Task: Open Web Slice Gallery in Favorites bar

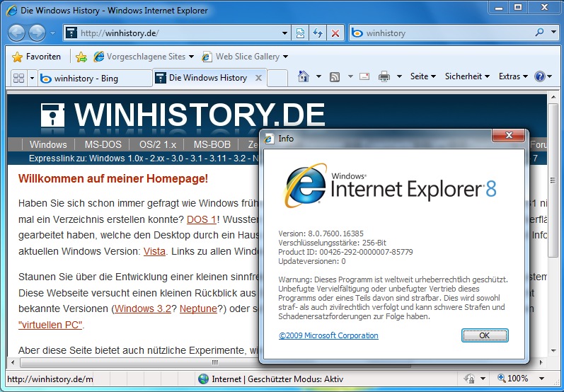Action: point(245,57)
